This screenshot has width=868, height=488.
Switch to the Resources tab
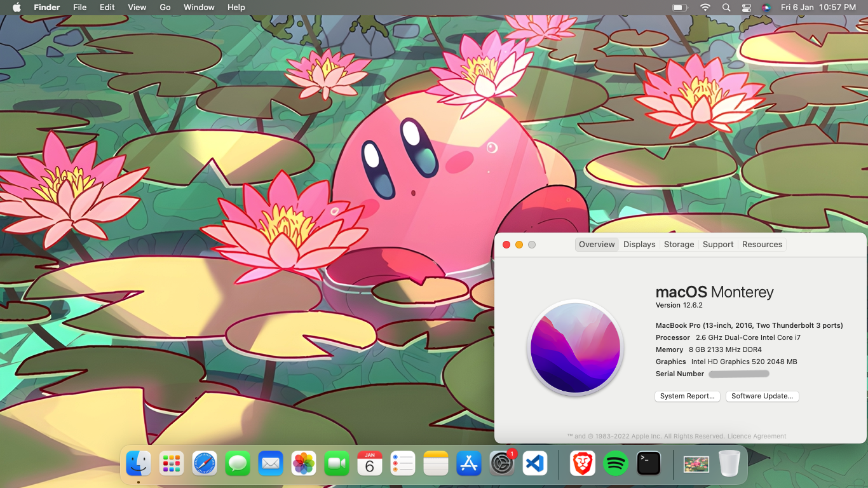[x=762, y=245]
